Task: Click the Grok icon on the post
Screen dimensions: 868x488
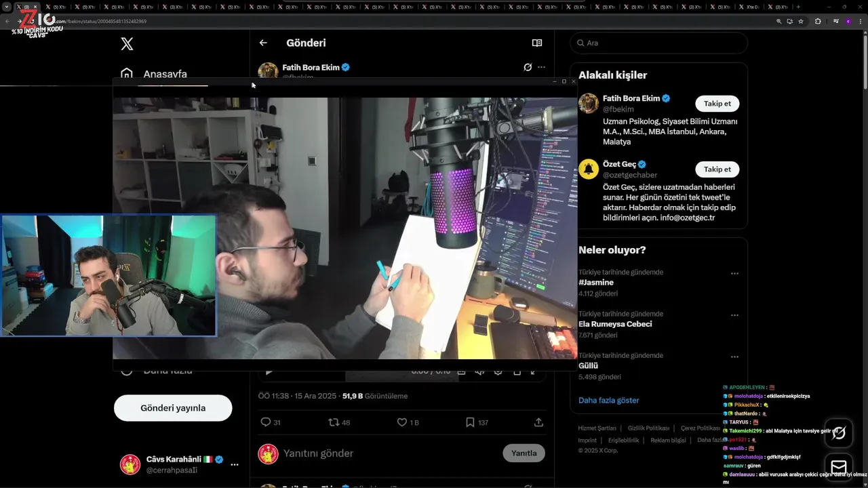Action: [528, 67]
